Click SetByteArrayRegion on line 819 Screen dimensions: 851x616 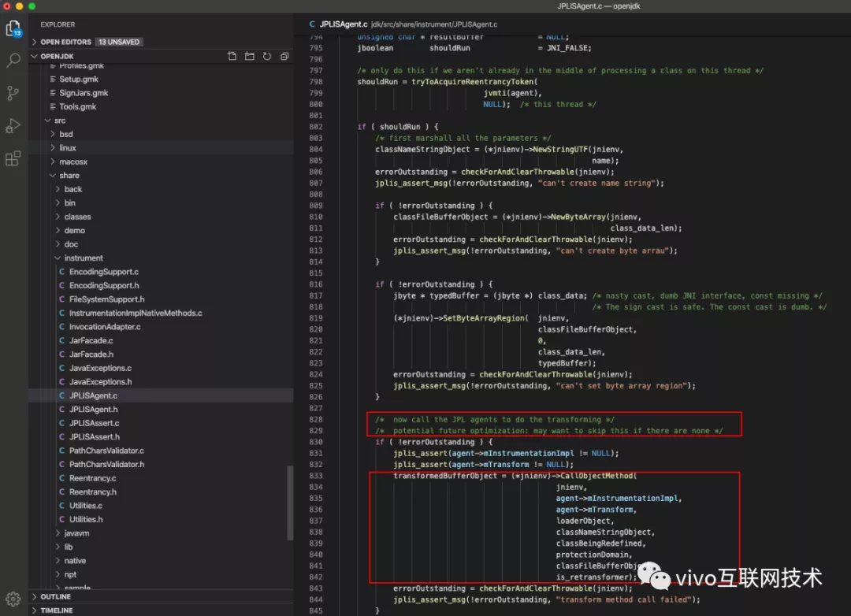coord(483,318)
